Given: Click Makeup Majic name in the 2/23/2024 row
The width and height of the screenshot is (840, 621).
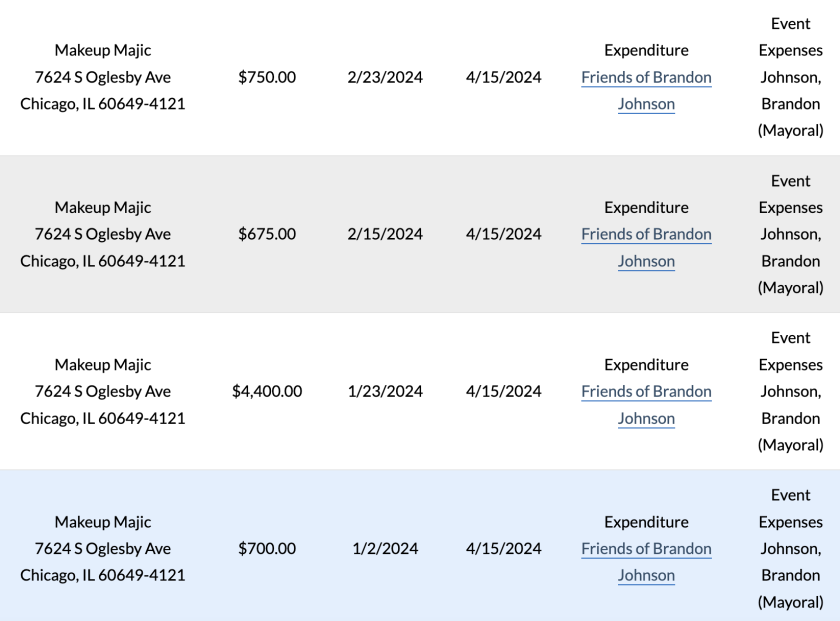Looking at the screenshot, I should click(x=103, y=50).
